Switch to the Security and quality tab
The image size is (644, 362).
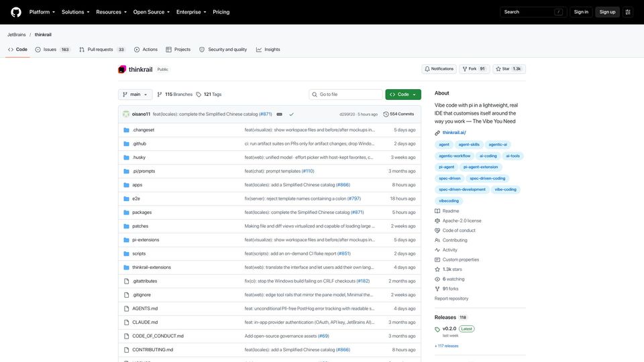(x=223, y=50)
